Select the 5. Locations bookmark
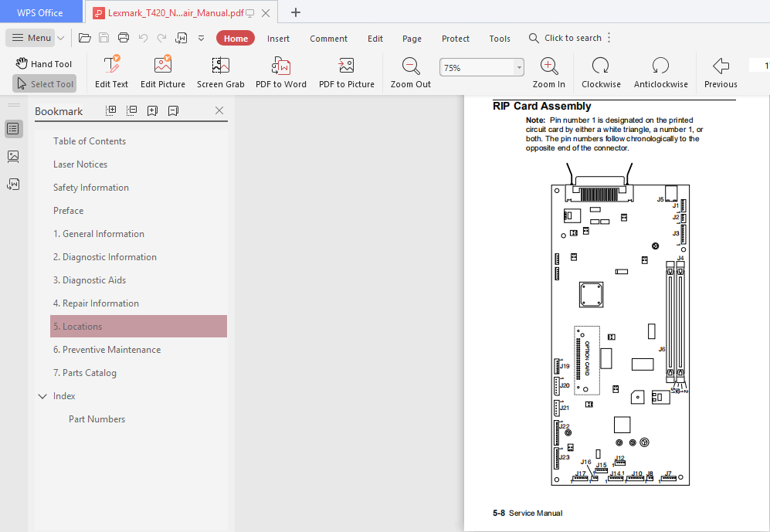Image resolution: width=770 pixels, height=532 pixels. pyautogui.click(x=138, y=327)
